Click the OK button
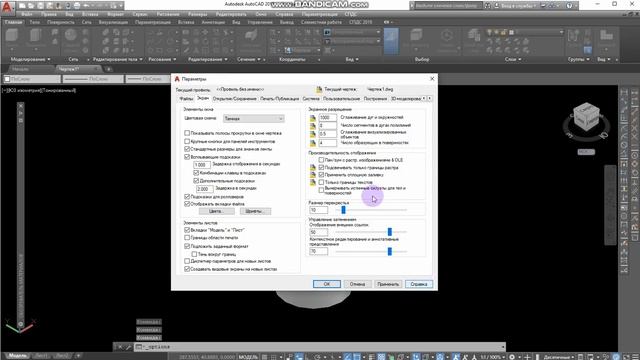 point(327,284)
